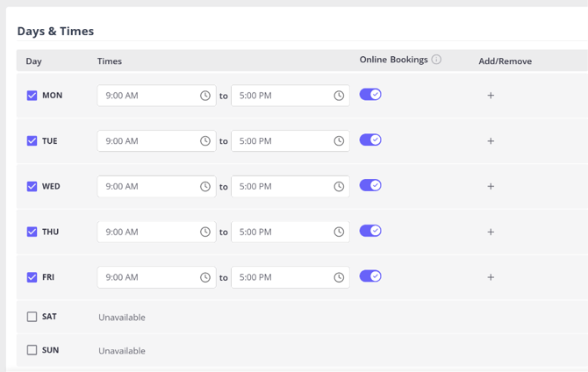Edit the MON 5:00 PM end field

290,96
